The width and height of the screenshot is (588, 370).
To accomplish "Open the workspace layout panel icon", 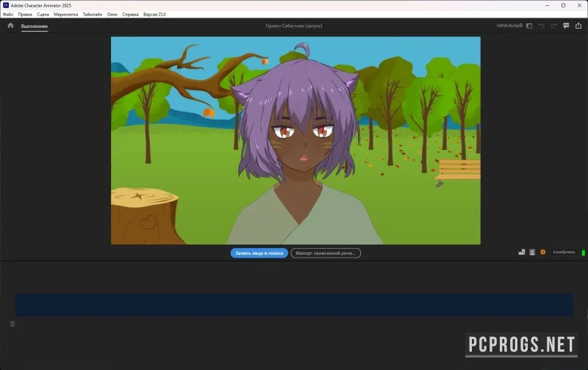I will (x=529, y=26).
